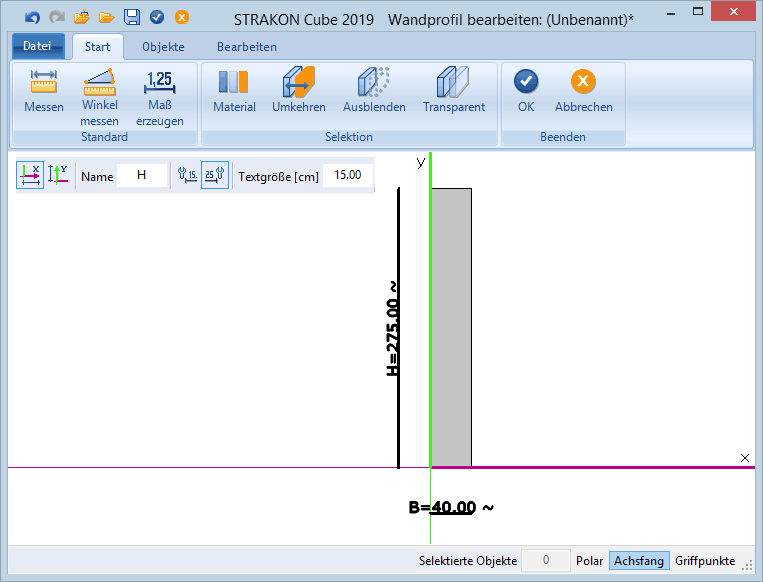Confirm with the large OK button
Screen dimensions: 763x582
[526, 91]
